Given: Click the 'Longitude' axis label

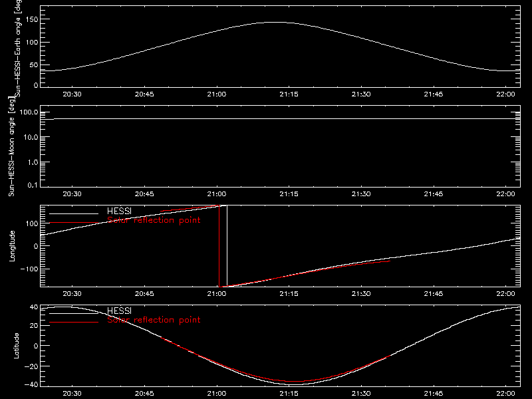Looking at the screenshot, I should 12,246.
